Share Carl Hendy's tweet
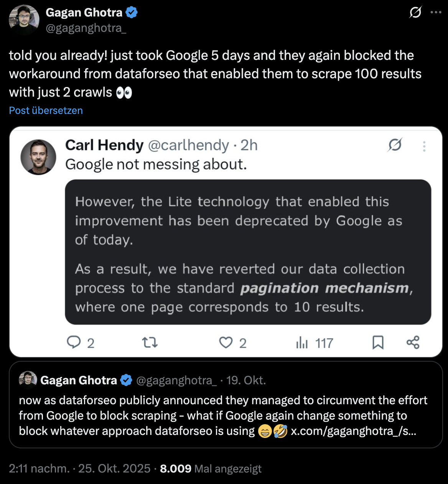Viewport: 448px width, 484px height. [x=413, y=342]
